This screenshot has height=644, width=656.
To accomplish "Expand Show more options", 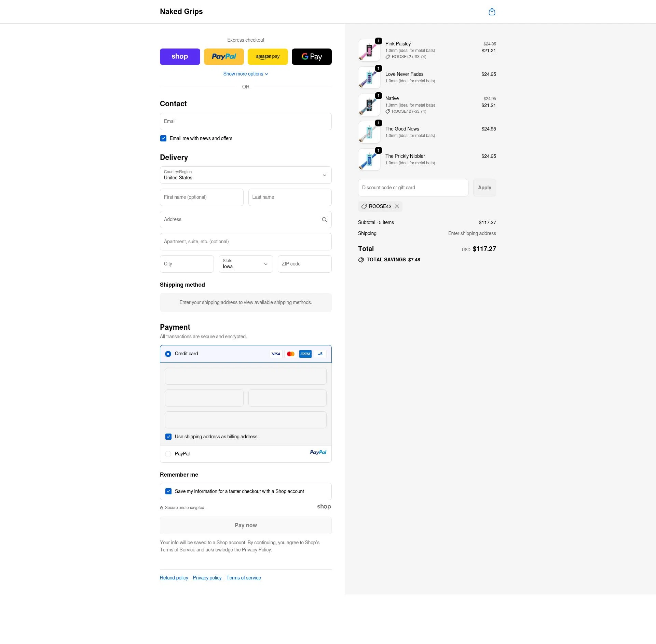I will coord(246,74).
